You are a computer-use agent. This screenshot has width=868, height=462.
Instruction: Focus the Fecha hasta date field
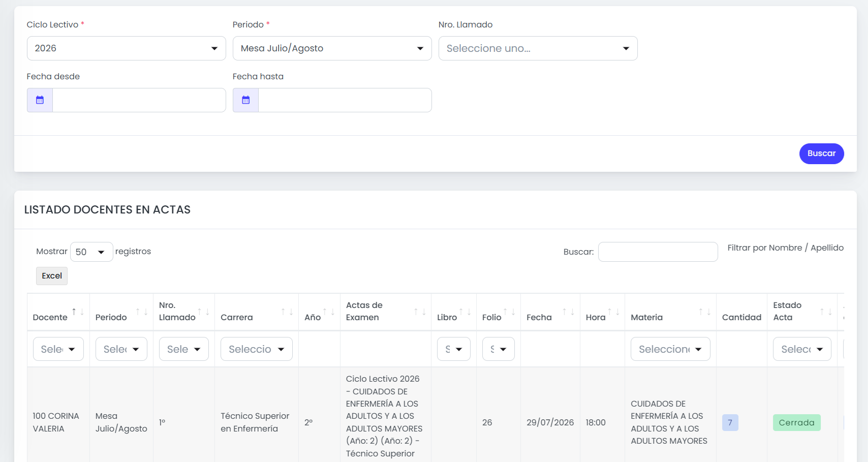[x=345, y=100]
